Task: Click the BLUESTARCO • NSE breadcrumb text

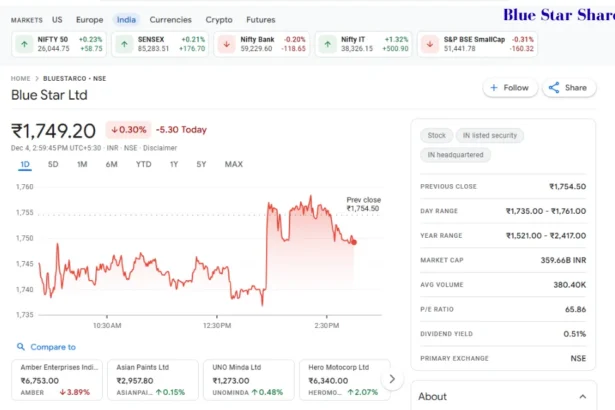Action: [x=75, y=78]
